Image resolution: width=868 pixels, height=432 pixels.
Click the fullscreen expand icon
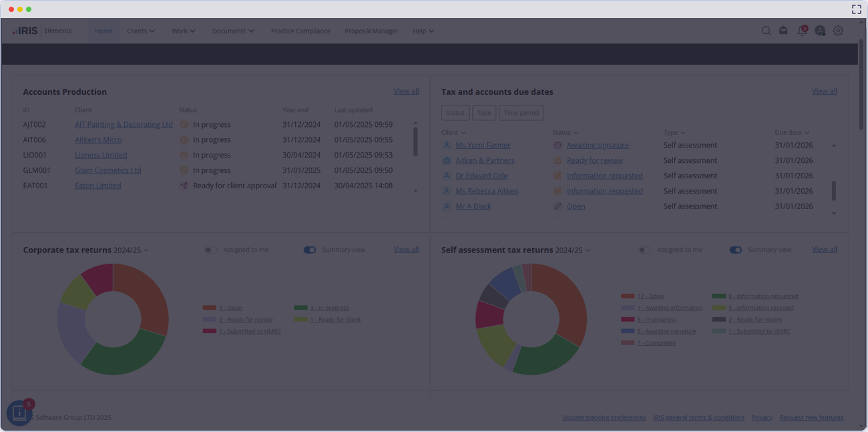(856, 9)
